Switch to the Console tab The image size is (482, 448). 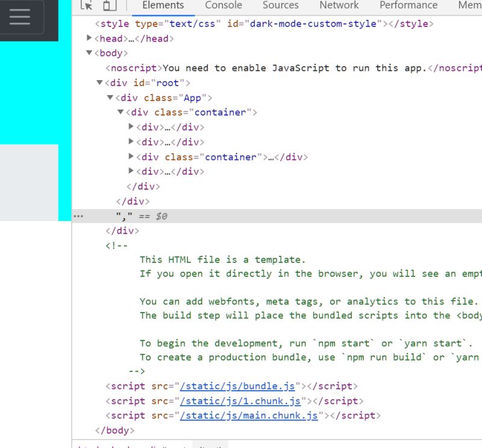pyautogui.click(x=223, y=5)
